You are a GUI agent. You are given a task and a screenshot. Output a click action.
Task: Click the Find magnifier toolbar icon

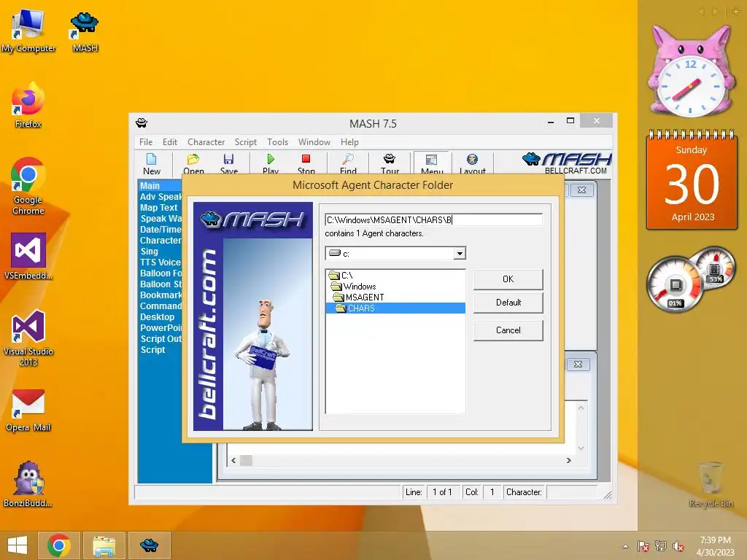(x=348, y=163)
